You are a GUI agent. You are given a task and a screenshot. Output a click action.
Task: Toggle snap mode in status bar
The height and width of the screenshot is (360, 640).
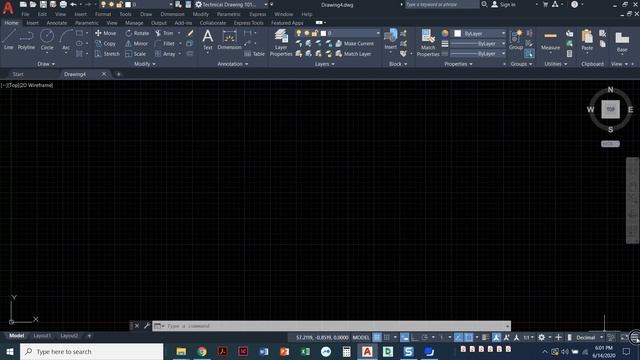387,337
